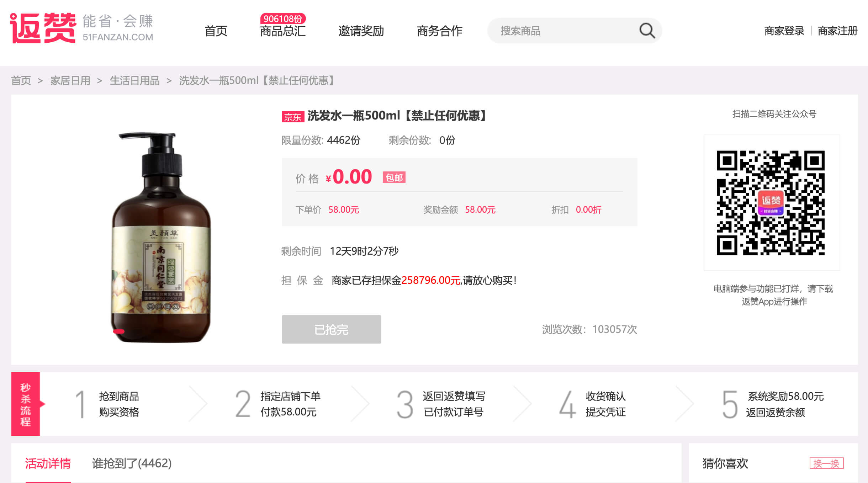Screen dimensions: 868x483
Task: Click the deposit amount 258796.00元
Action: [x=431, y=281]
